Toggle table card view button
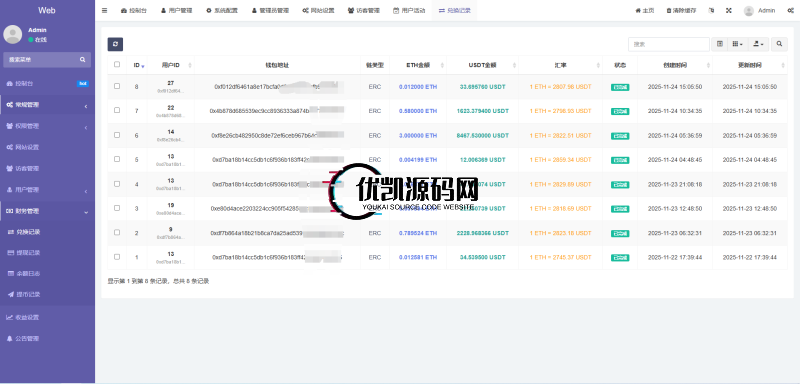This screenshot has width=800, height=384. (719, 44)
